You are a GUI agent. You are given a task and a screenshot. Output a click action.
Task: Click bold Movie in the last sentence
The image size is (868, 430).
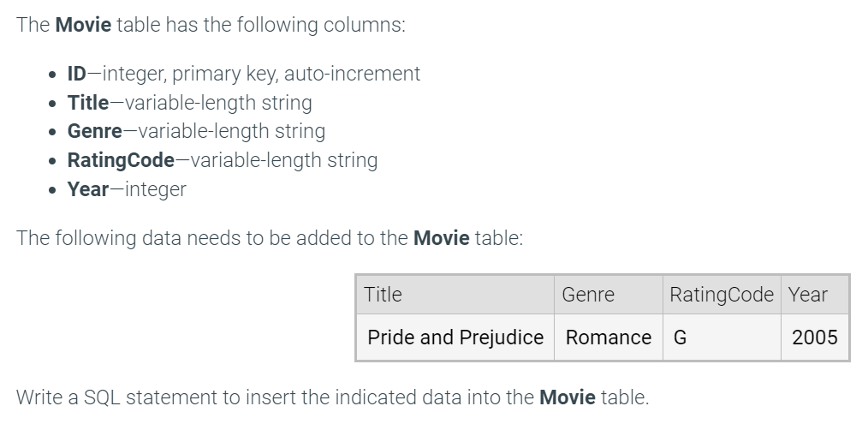(568, 397)
